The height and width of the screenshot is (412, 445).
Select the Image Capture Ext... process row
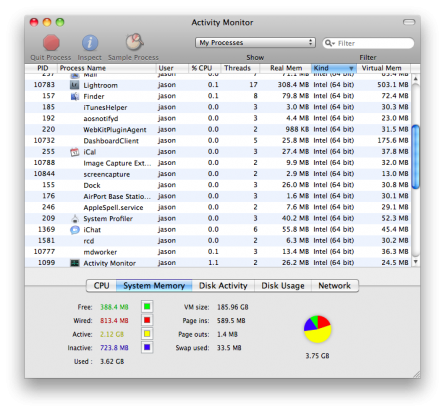click(x=218, y=163)
